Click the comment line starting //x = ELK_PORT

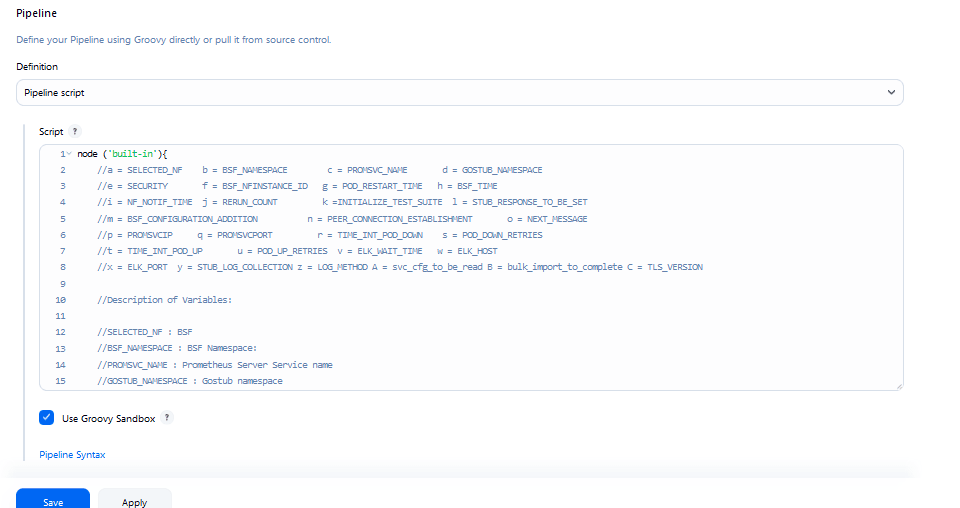[400, 267]
